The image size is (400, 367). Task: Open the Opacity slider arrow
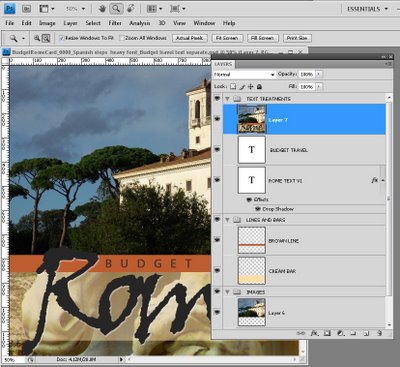point(319,74)
